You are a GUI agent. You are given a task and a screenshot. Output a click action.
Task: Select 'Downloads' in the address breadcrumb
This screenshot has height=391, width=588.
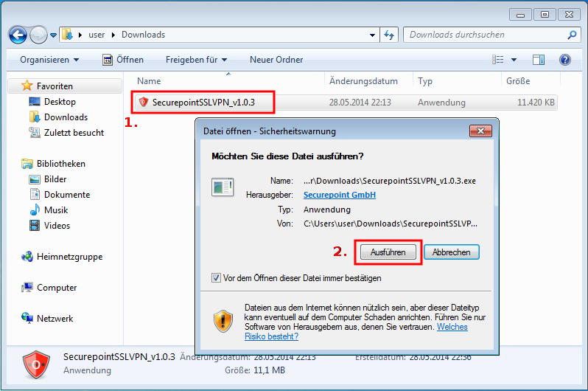(x=143, y=35)
